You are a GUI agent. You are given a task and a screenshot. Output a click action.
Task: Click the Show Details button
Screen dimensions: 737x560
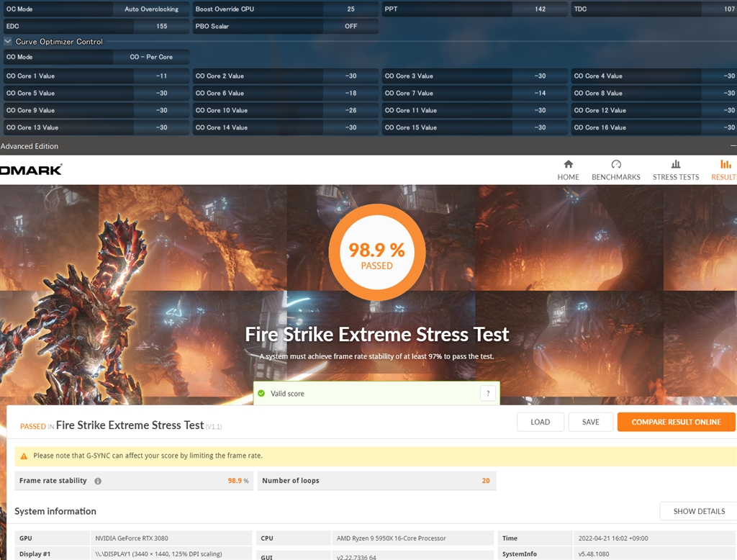point(699,511)
